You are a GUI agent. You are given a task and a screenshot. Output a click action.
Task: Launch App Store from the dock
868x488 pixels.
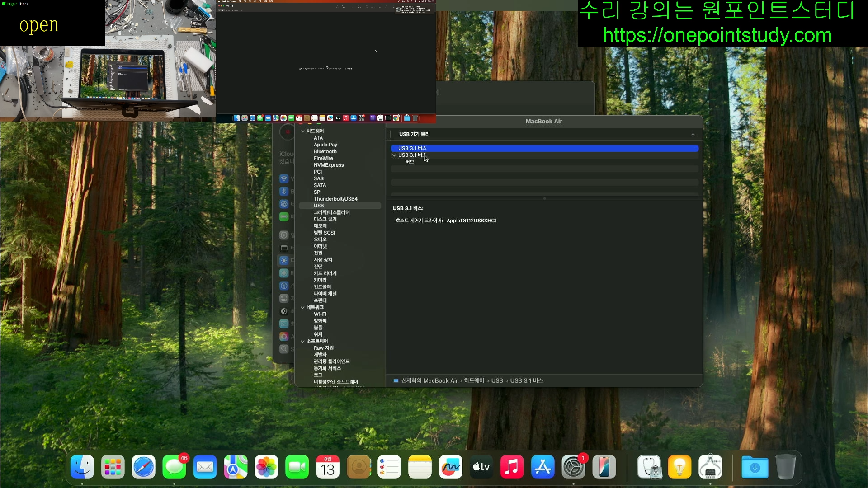coord(542,467)
